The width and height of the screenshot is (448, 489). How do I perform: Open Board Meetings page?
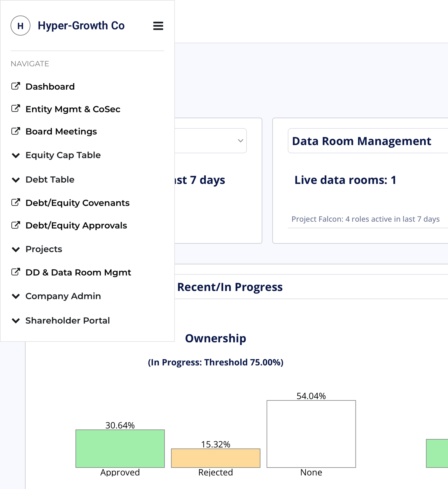click(61, 132)
